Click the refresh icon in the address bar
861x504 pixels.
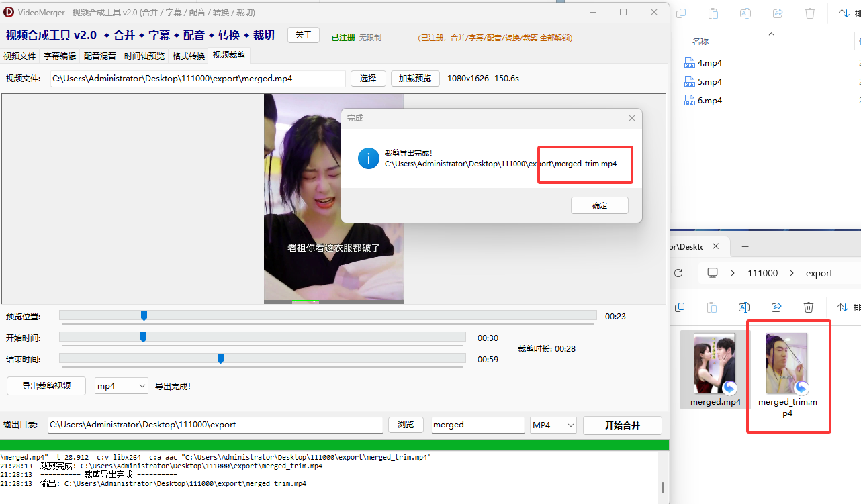click(678, 273)
